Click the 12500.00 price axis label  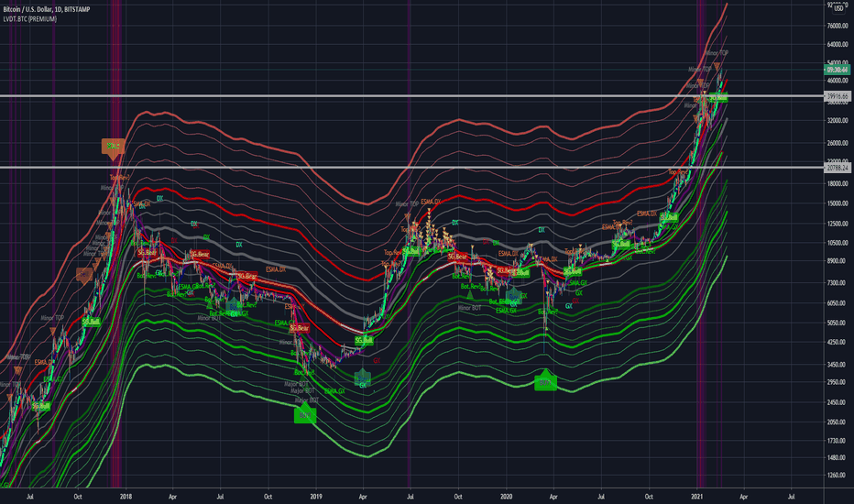(838, 224)
